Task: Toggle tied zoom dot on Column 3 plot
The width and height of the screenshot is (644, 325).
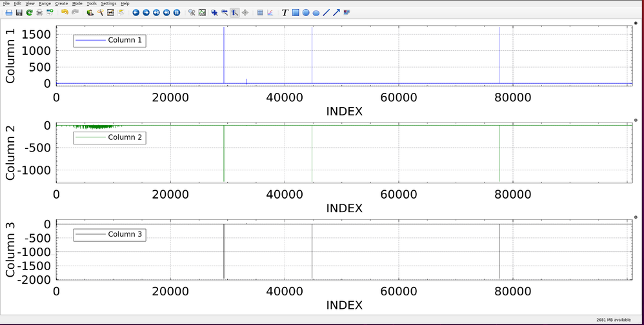Action: (x=636, y=217)
